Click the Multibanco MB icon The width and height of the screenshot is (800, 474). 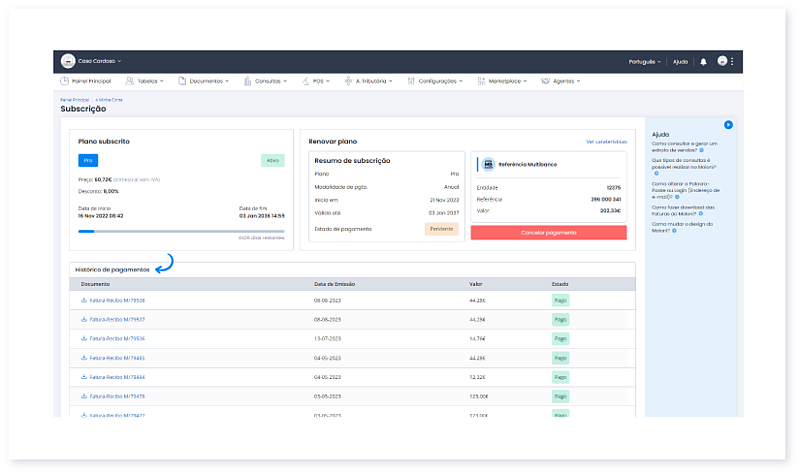[488, 164]
